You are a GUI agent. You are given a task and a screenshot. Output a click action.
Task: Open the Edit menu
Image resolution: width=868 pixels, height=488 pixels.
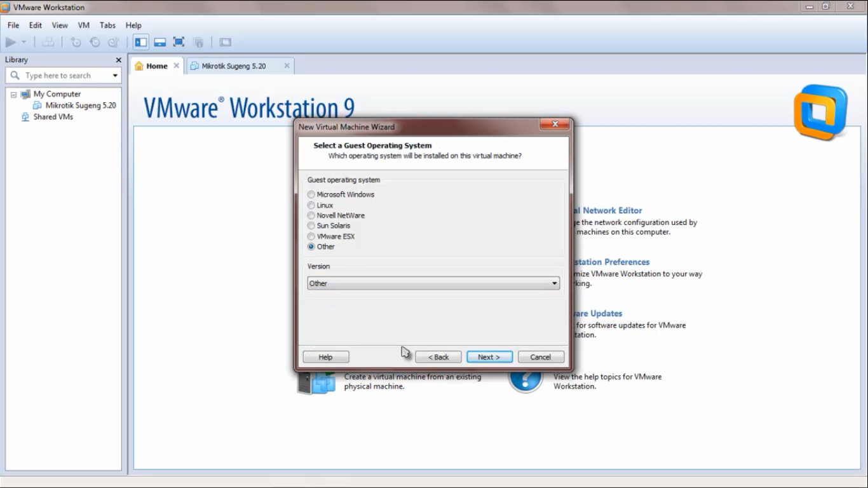[36, 25]
